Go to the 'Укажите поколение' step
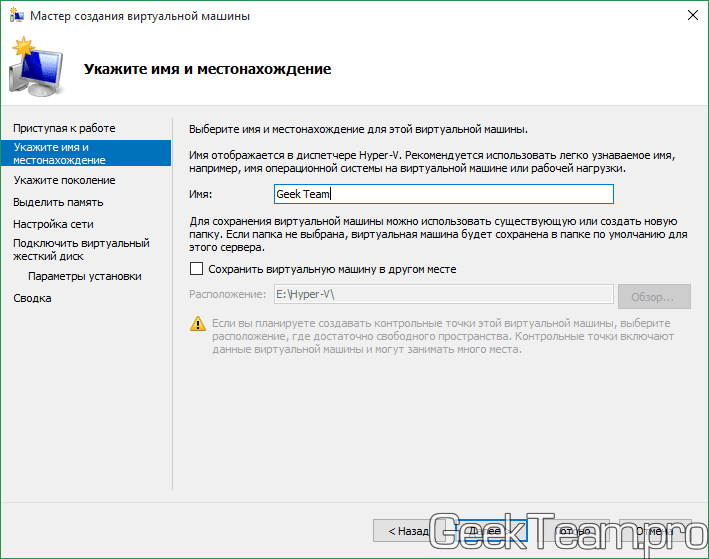The width and height of the screenshot is (709, 559). point(64,180)
